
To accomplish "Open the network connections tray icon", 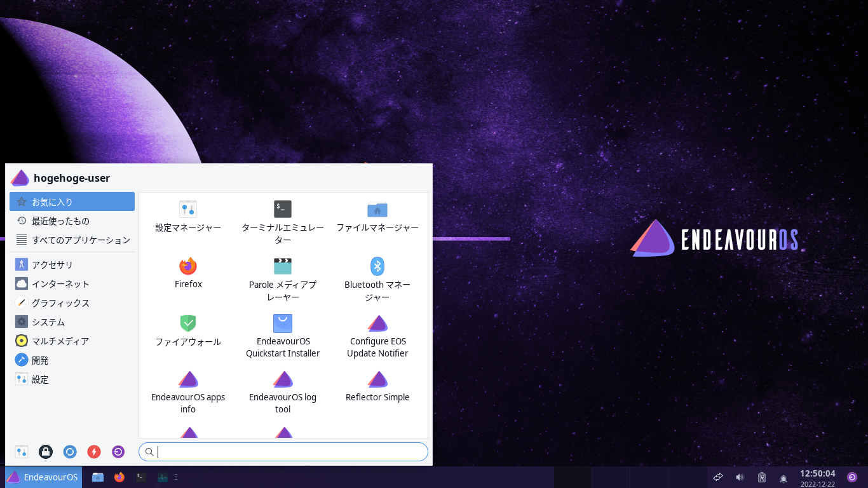I will [718, 477].
